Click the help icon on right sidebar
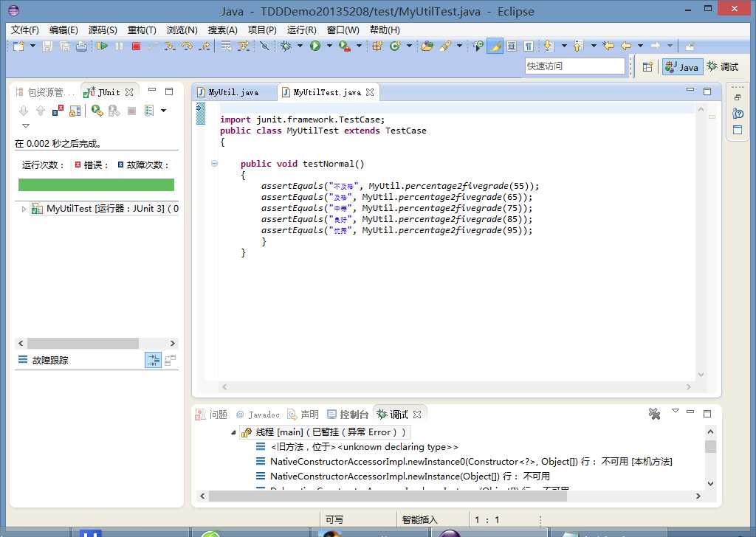The height and width of the screenshot is (537, 756). click(738, 114)
